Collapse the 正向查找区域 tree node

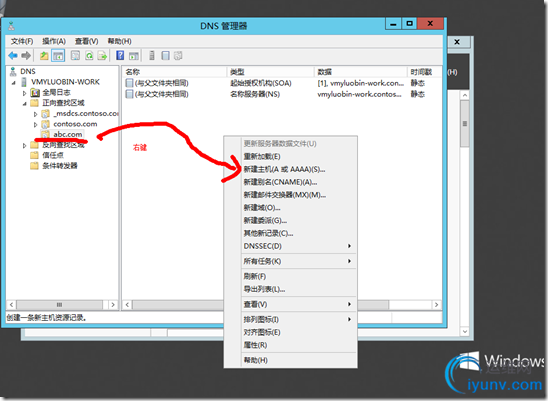click(24, 103)
